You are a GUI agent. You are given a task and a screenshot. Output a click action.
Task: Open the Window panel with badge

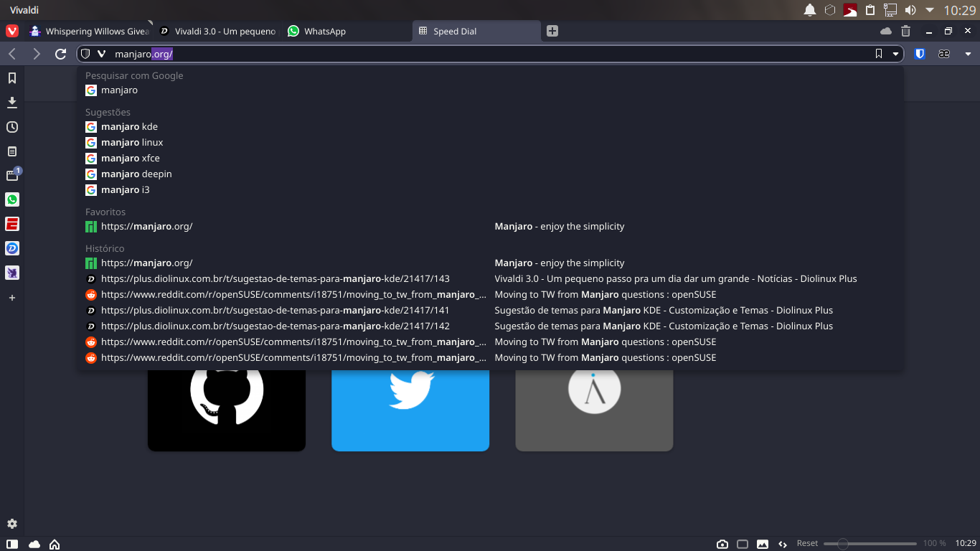(12, 175)
